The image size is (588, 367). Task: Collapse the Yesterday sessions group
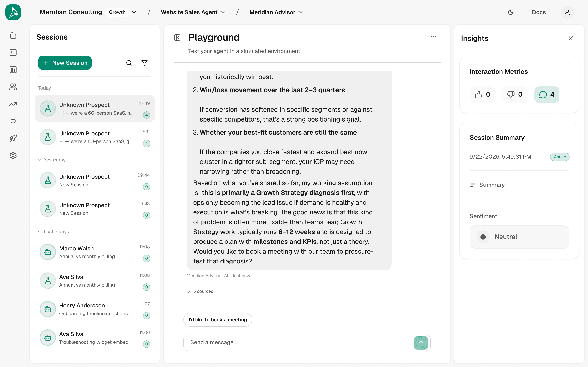point(51,160)
